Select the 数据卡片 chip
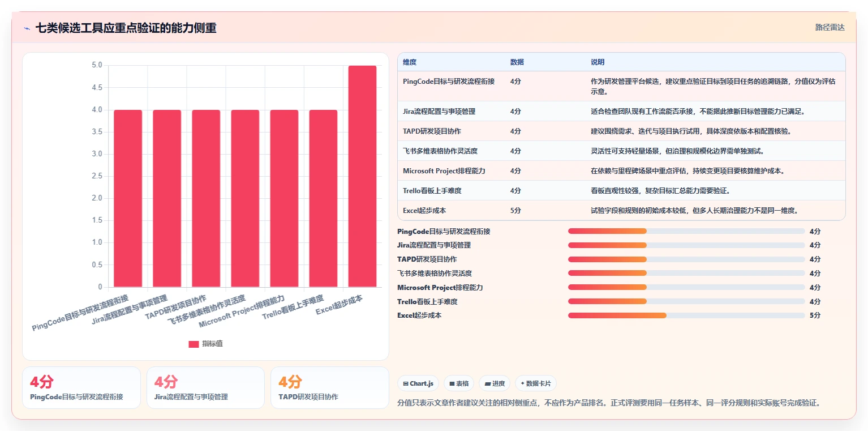The height and width of the screenshot is (431, 868). click(x=535, y=383)
